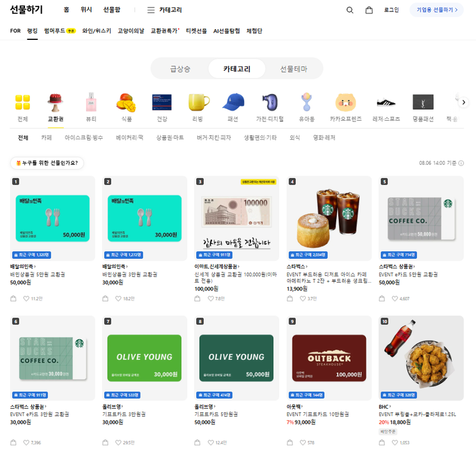
Task: Select the 뷰티 perfume category icon
Action: tap(91, 102)
